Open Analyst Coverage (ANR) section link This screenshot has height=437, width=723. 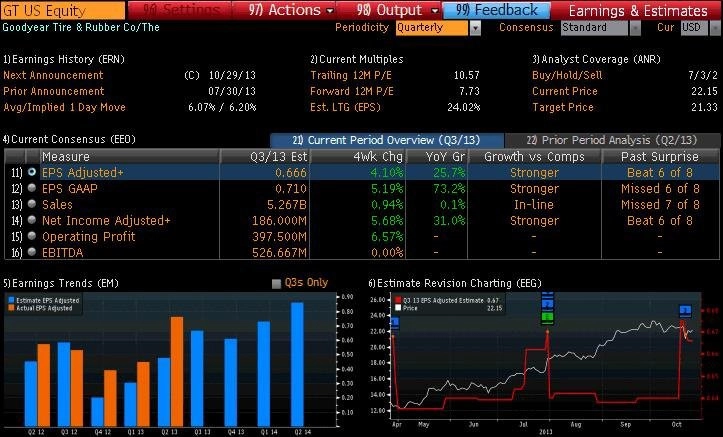(x=596, y=59)
